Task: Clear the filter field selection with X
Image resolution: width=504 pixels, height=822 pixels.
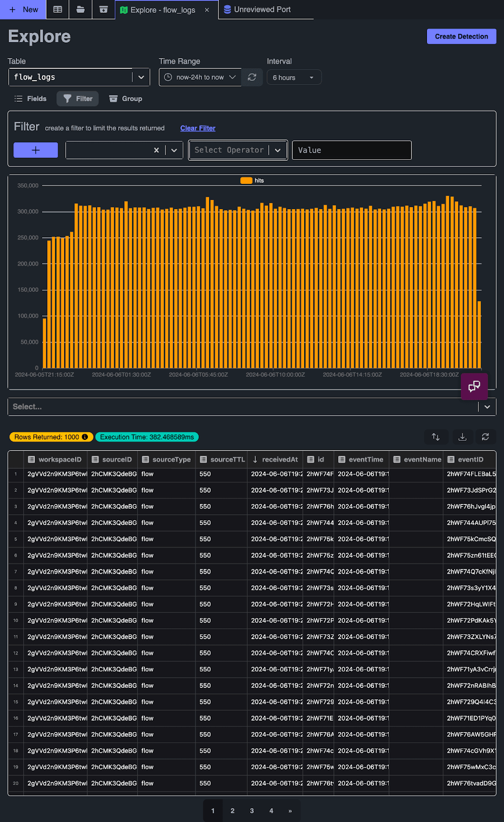Action: point(156,150)
